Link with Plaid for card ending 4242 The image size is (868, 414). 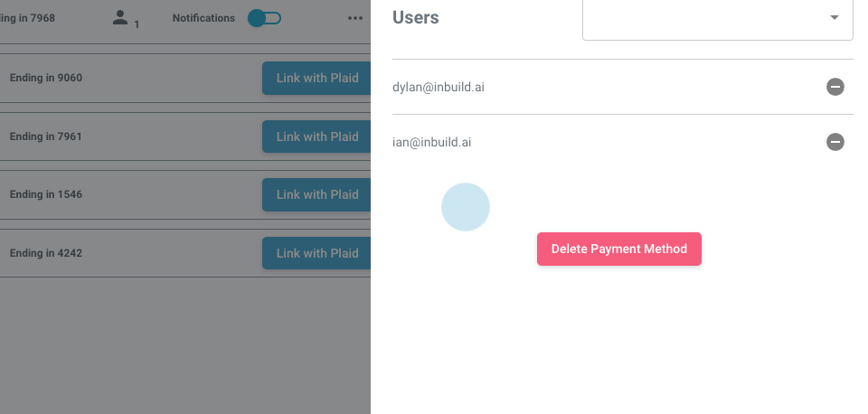tap(316, 253)
